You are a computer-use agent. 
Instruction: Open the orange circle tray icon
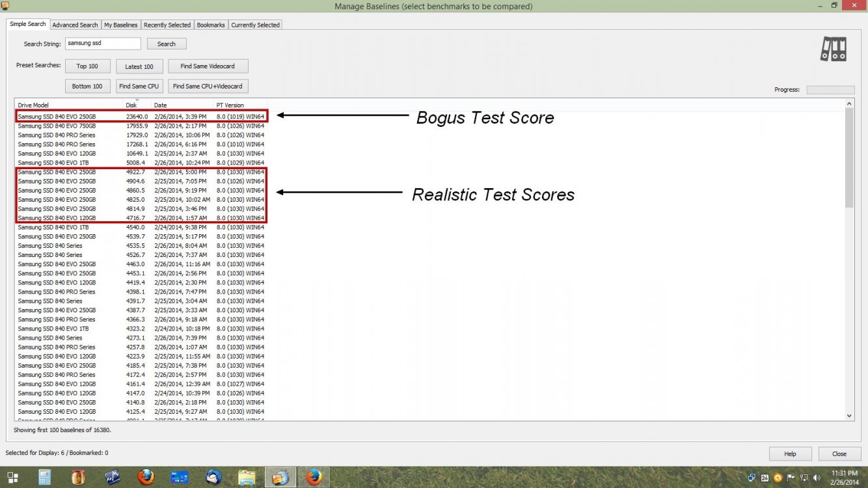click(x=778, y=477)
